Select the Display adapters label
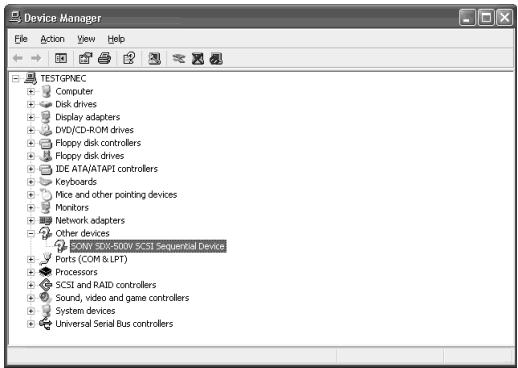518x368 pixels. point(88,117)
